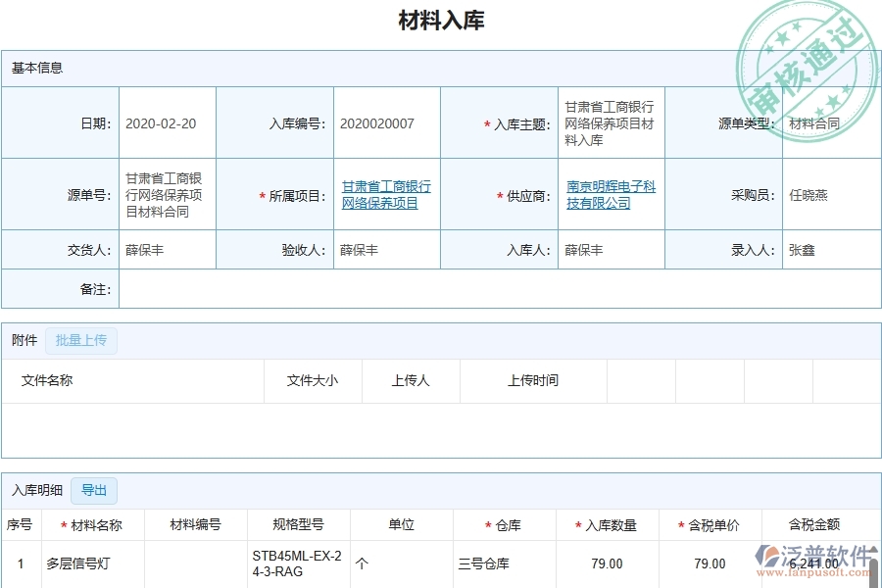Select the 附件 attachments section header
The height and width of the screenshot is (588, 882).
(23, 340)
